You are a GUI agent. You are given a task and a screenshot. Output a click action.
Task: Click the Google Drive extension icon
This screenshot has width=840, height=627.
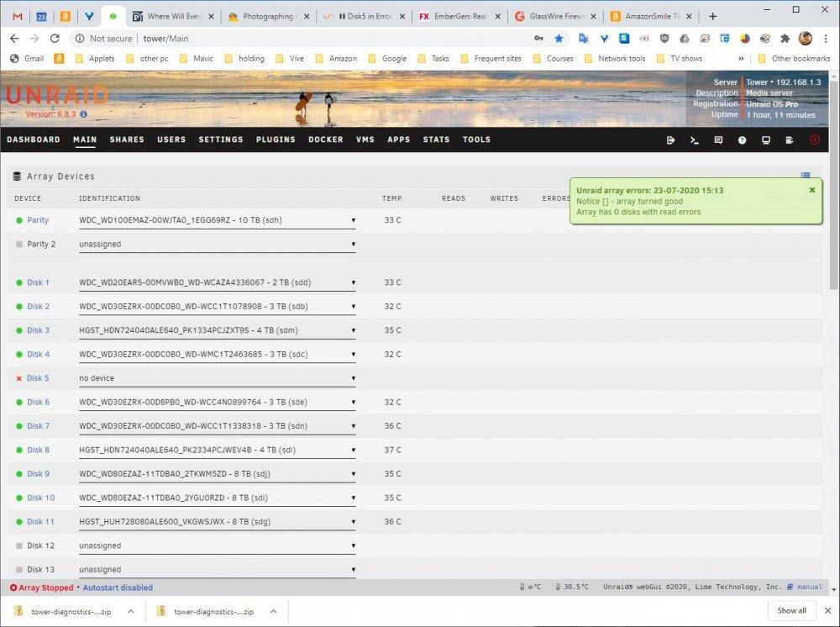(x=685, y=39)
